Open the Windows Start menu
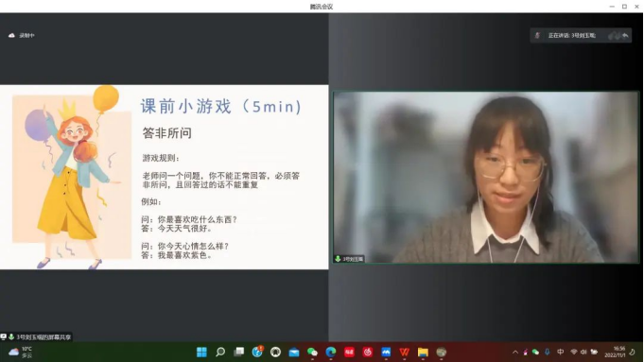Screen dimensions: 644x362 201,353
